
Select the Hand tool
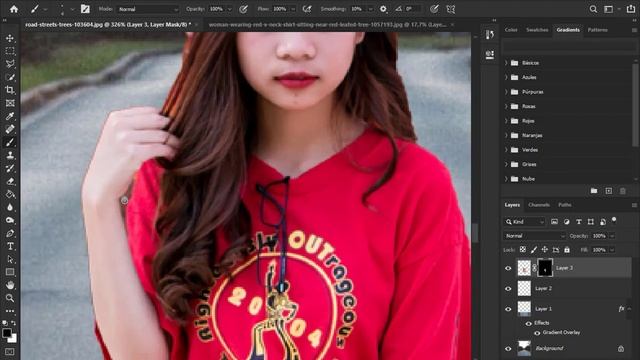[10, 285]
